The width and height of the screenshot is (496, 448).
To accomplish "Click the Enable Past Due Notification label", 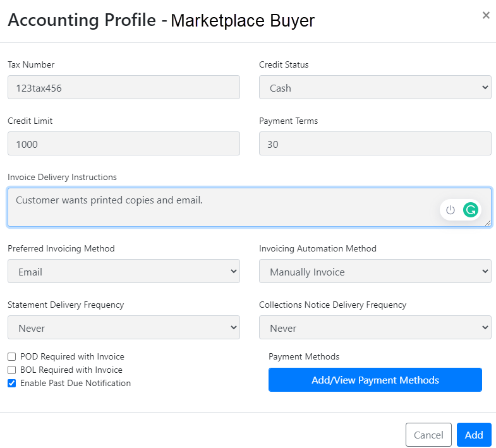I will [75, 383].
